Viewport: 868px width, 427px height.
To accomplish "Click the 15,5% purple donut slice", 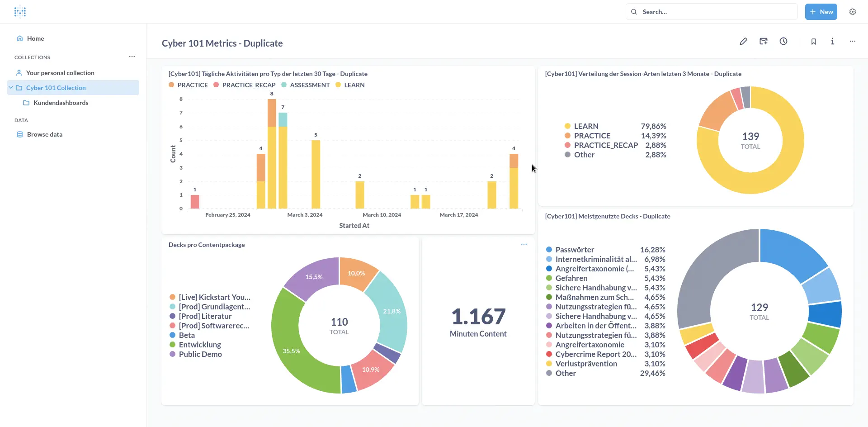I will 314,277.
